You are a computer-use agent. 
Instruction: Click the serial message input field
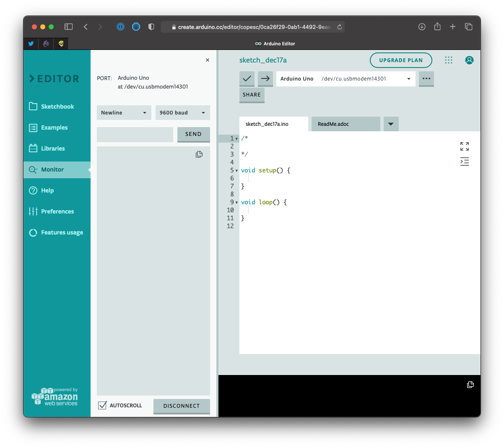pyautogui.click(x=135, y=135)
